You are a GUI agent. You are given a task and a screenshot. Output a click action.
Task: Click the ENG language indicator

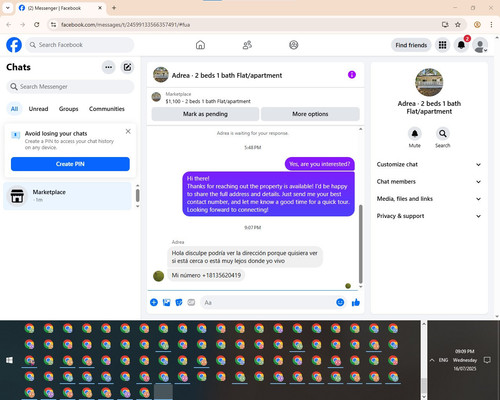pyautogui.click(x=443, y=360)
